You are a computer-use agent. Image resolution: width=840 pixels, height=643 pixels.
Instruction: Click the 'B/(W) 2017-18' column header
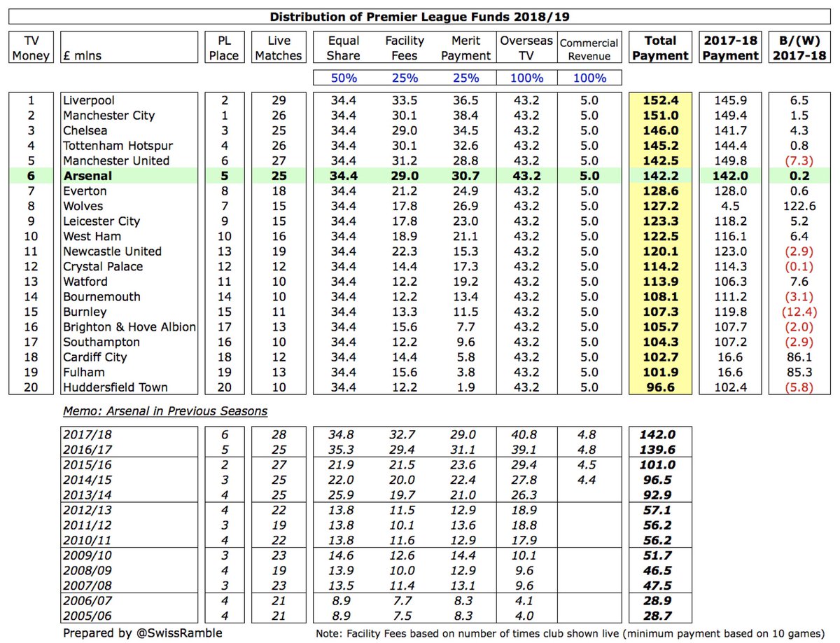click(x=799, y=48)
